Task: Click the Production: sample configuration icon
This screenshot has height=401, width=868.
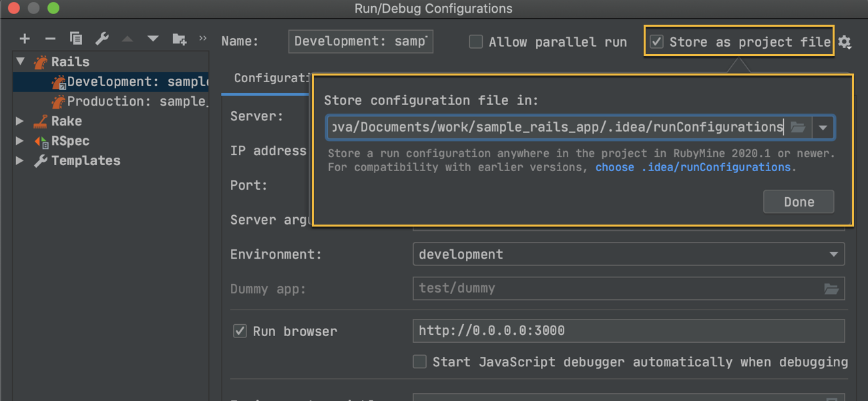Action: 59,102
